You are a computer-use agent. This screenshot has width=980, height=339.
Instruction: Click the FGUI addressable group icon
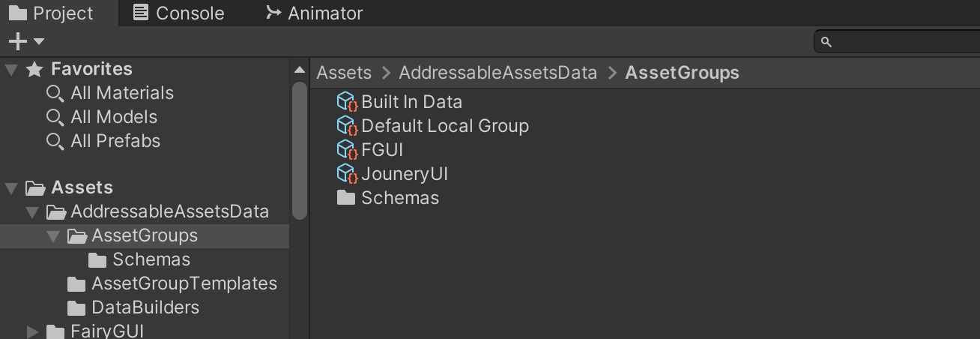[x=346, y=150]
